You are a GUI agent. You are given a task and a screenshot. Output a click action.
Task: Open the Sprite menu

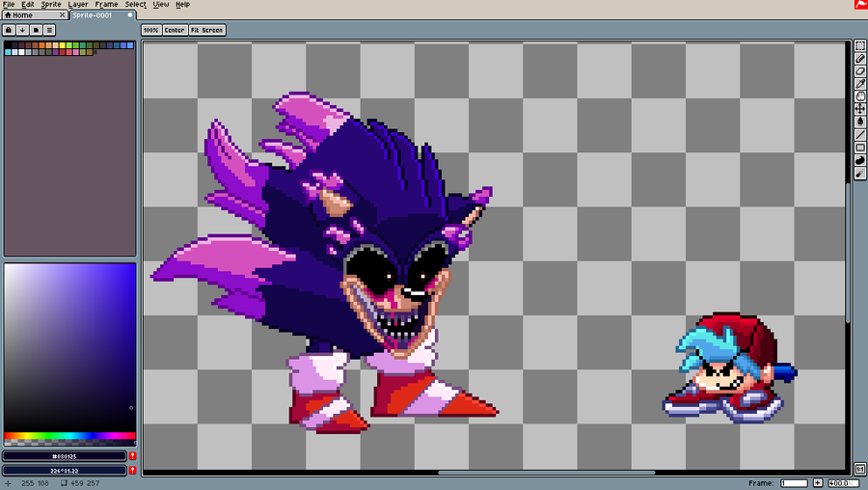51,5
